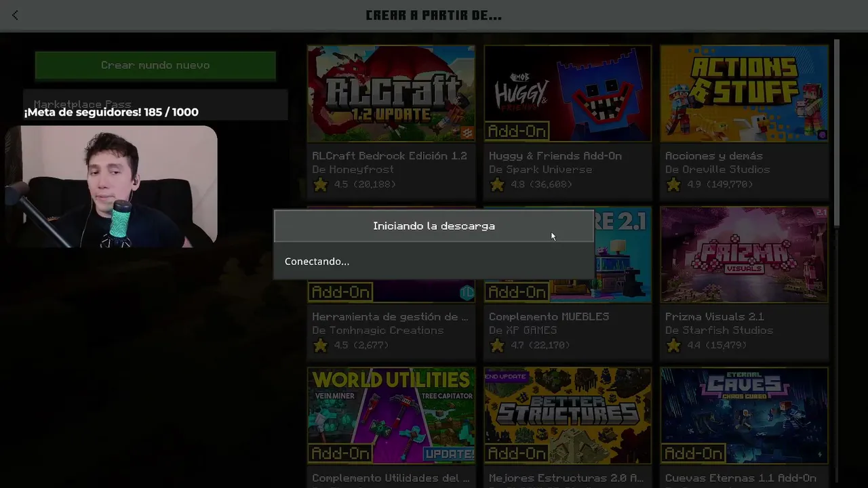Click the Iniciando la descarga dialog header
The image size is (868, 488).
(434, 226)
